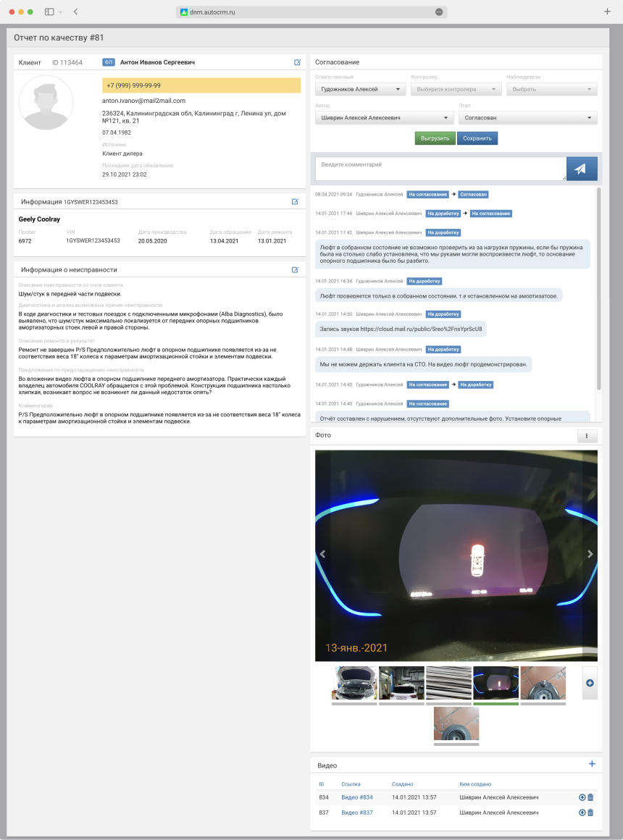Download video 834
The width and height of the screenshot is (623, 840).
pyautogui.click(x=582, y=797)
